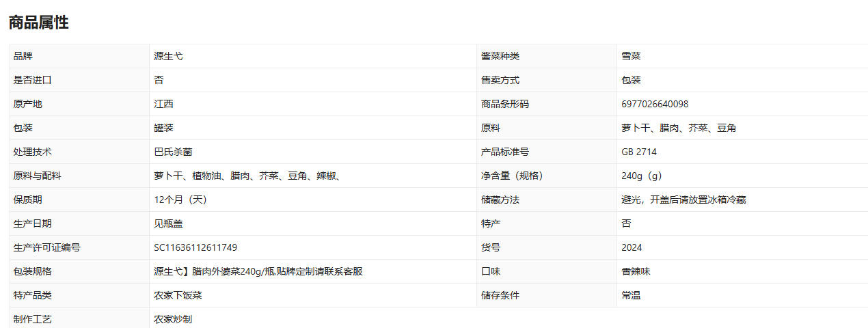Select the 巴氏杀菌 processing technique cell
Screen dimensions: 868x328
[173, 152]
